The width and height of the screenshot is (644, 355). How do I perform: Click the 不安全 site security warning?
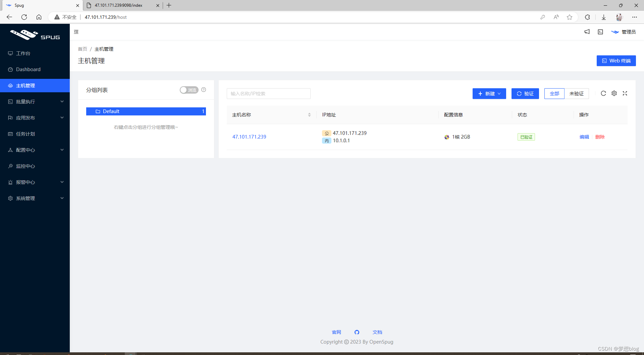[66, 17]
